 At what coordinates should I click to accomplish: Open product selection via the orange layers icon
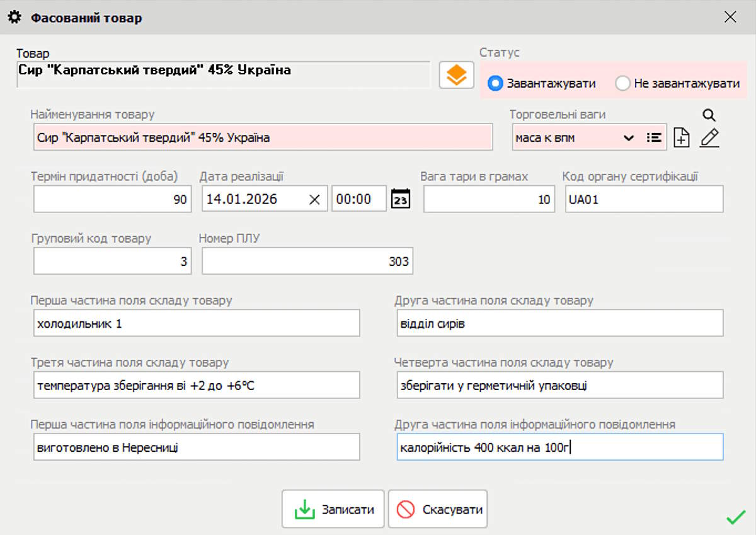456,74
